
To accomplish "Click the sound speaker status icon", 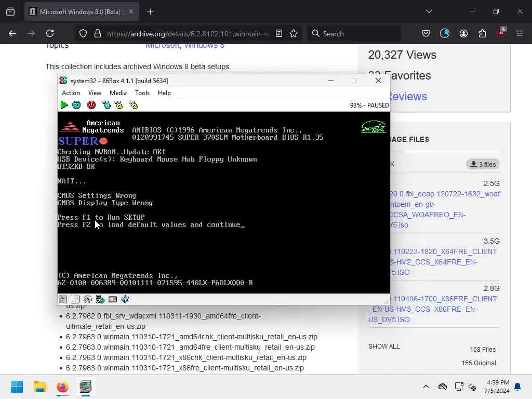I will [125, 299].
